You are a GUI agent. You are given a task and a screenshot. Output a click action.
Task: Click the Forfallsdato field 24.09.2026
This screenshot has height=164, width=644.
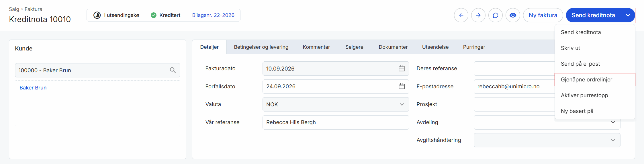[336, 87]
